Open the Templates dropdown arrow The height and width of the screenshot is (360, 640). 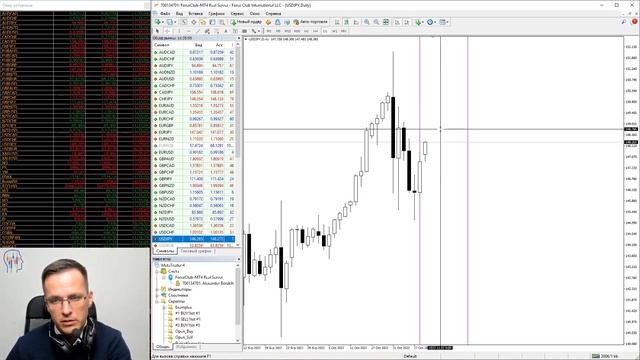[447, 22]
